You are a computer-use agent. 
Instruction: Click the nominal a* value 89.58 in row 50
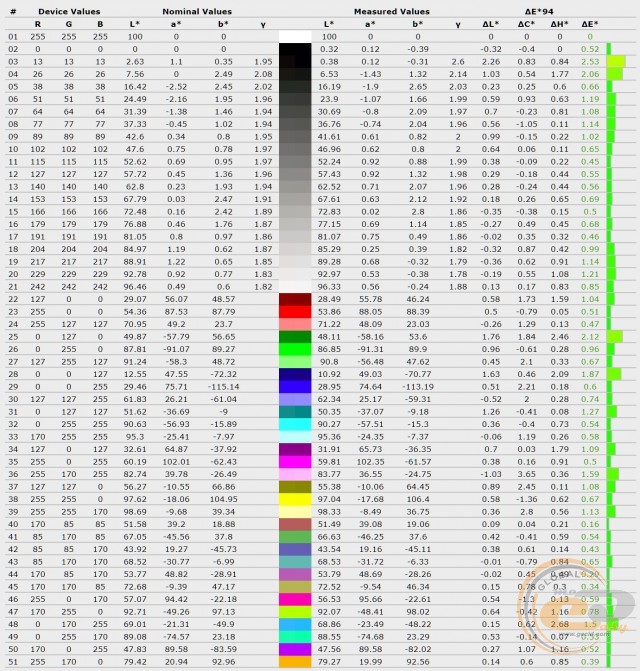[176, 649]
